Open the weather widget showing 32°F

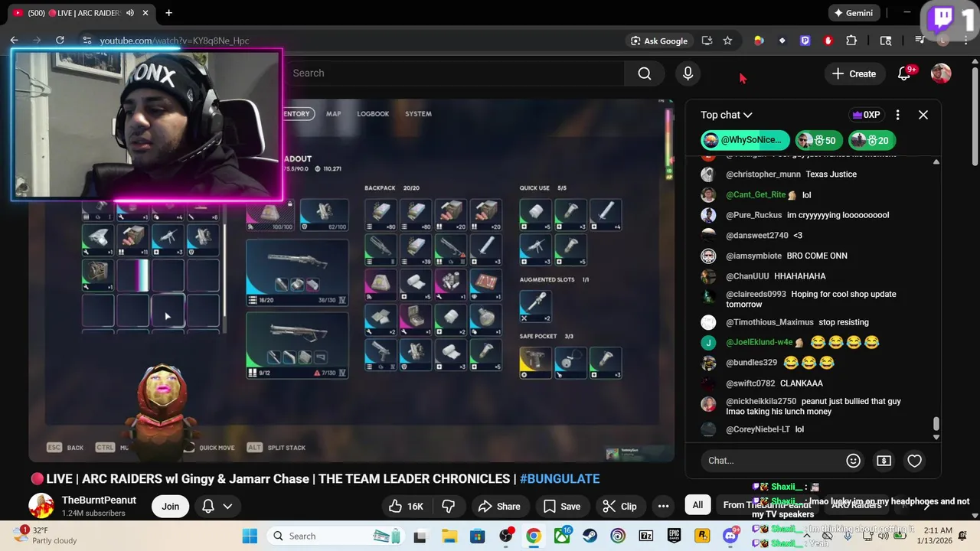click(x=46, y=536)
